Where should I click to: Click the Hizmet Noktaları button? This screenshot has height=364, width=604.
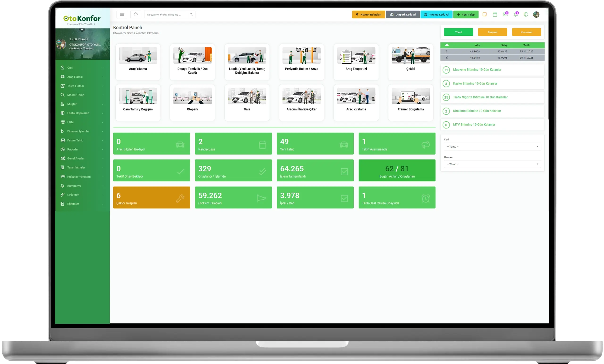pyautogui.click(x=369, y=14)
